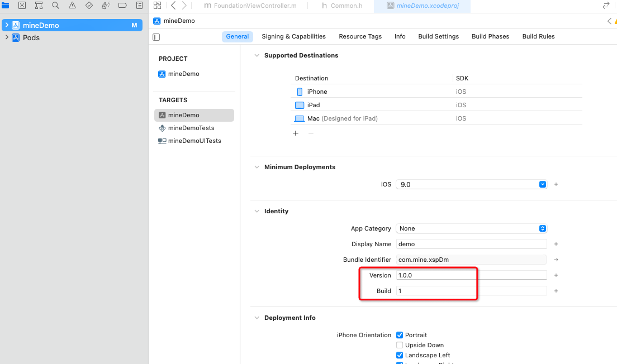Screen dimensions: 617x364
Task: Click the Bundle Identifier field
Action: coord(471,260)
